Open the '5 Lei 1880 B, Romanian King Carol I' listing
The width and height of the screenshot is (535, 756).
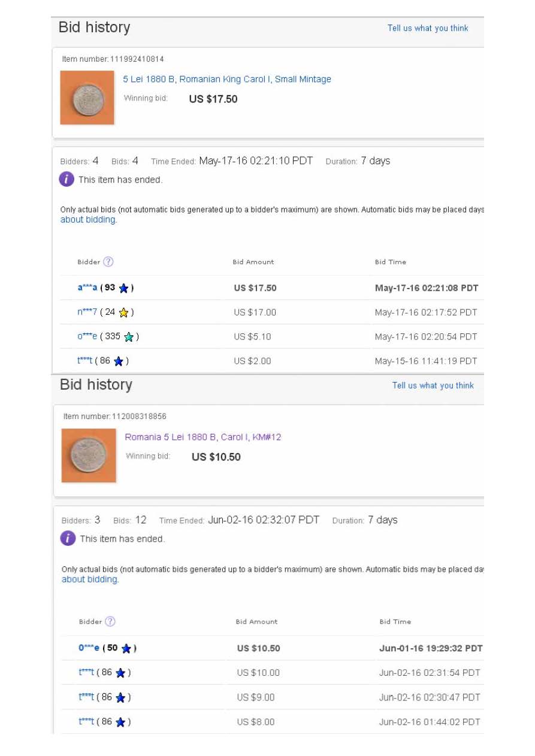point(226,79)
